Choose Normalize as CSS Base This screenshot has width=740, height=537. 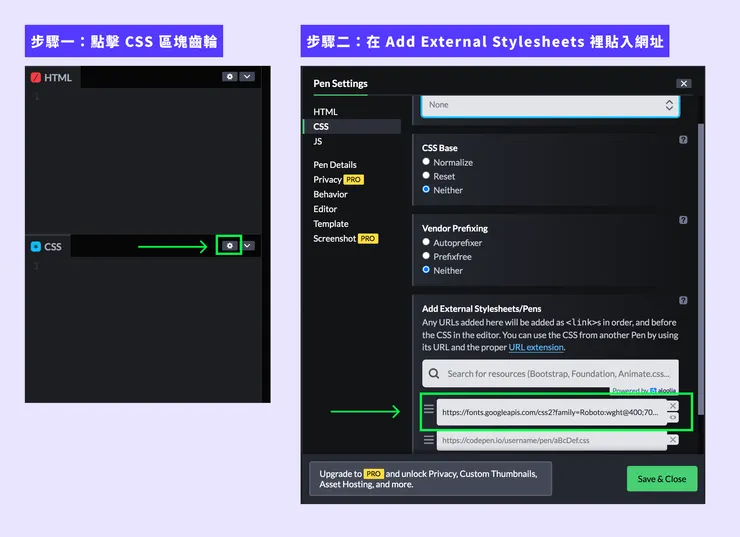426,161
